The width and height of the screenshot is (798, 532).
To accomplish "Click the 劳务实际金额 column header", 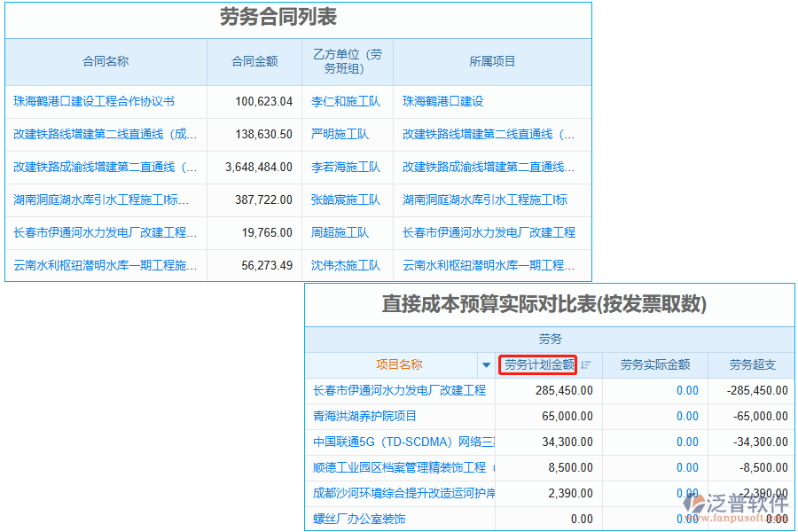I will (654, 364).
